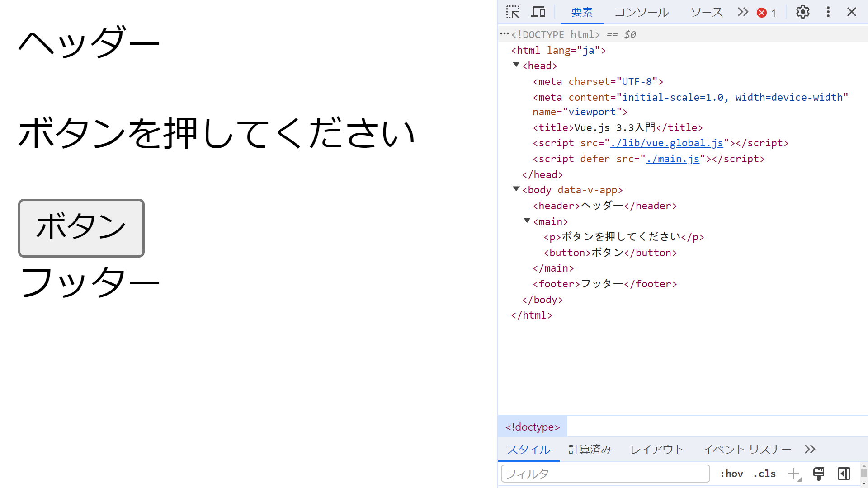Image resolution: width=868 pixels, height=488 pixels.
Task: Collapse the main element node
Action: pyautogui.click(x=527, y=221)
